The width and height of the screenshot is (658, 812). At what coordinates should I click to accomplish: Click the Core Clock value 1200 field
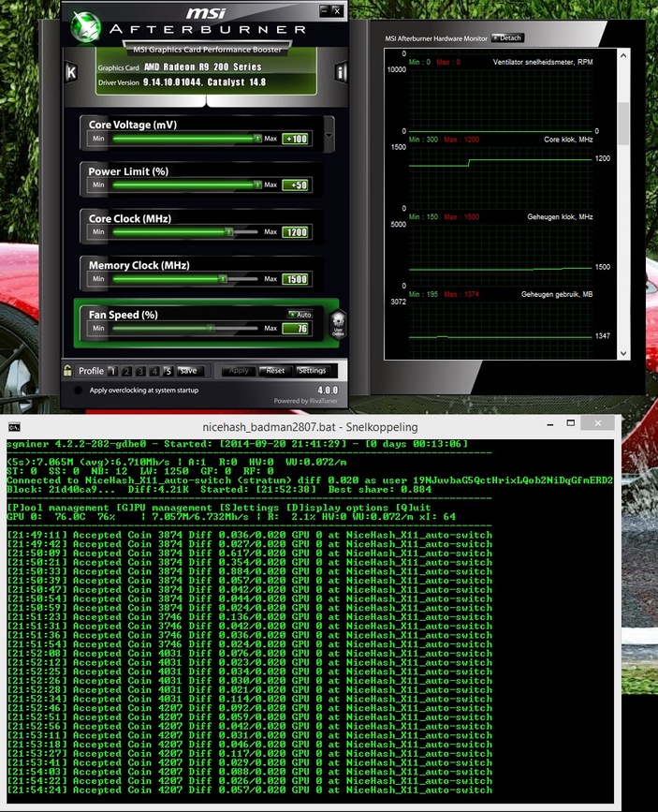pyautogui.click(x=296, y=232)
